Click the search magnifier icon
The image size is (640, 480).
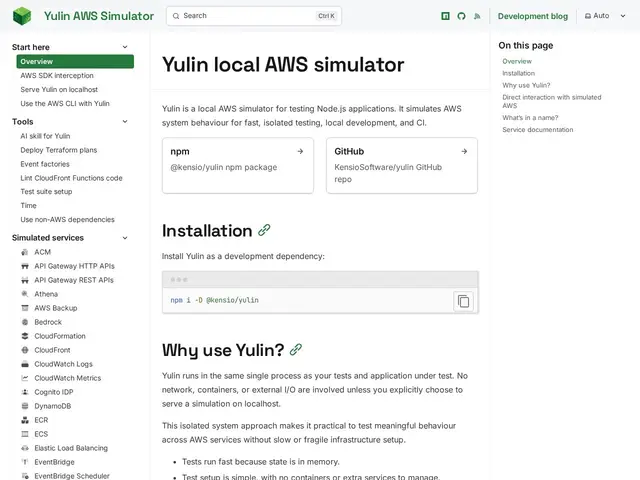(x=176, y=16)
